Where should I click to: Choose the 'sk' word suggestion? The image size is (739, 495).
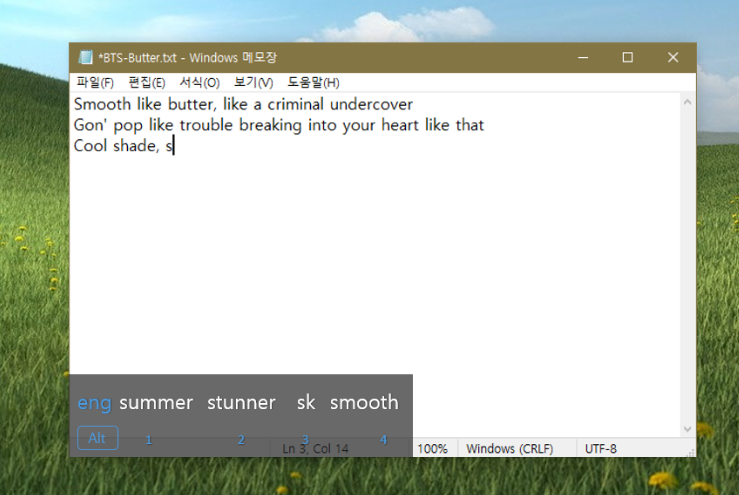coord(305,403)
